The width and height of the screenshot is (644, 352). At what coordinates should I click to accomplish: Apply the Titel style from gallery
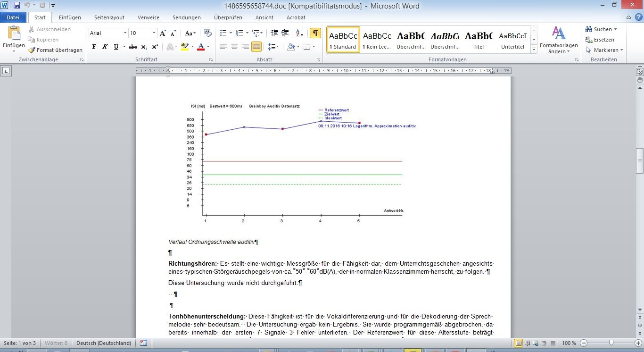(479, 40)
